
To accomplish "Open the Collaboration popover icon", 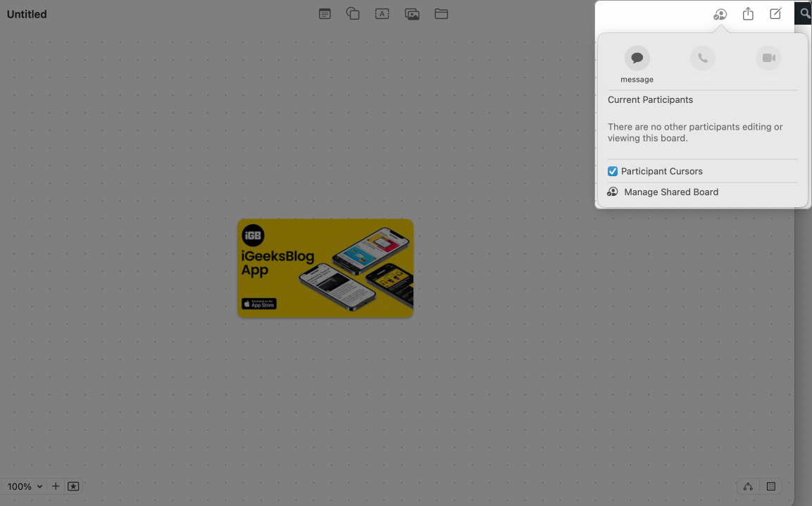I will (x=720, y=14).
